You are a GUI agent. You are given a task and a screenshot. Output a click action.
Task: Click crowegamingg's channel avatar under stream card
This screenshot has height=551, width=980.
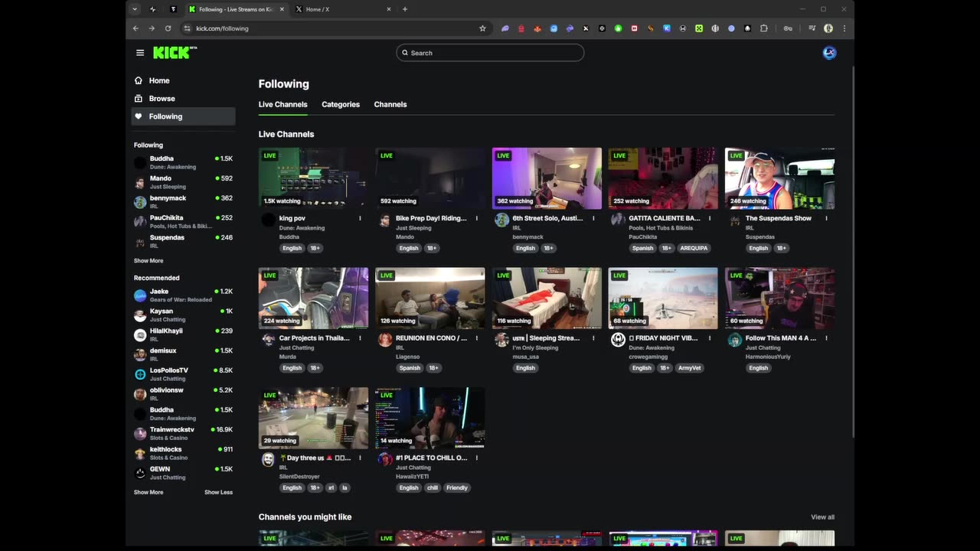tap(618, 340)
